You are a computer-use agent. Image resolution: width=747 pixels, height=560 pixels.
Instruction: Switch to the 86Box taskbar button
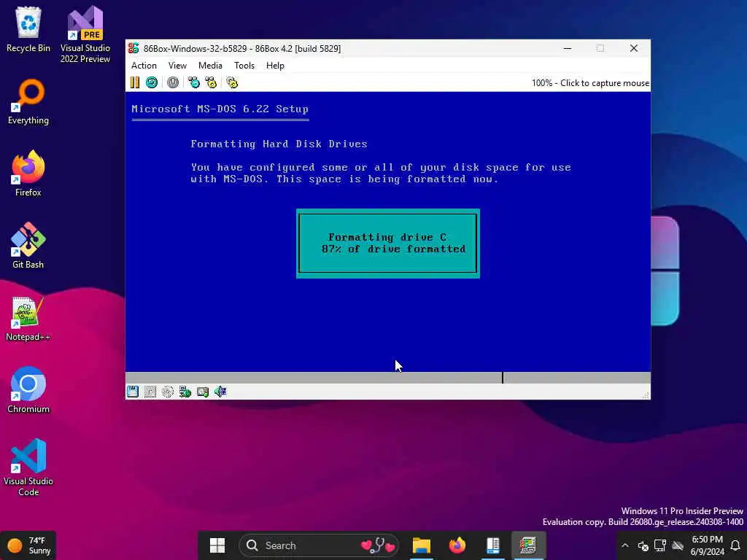pos(528,545)
